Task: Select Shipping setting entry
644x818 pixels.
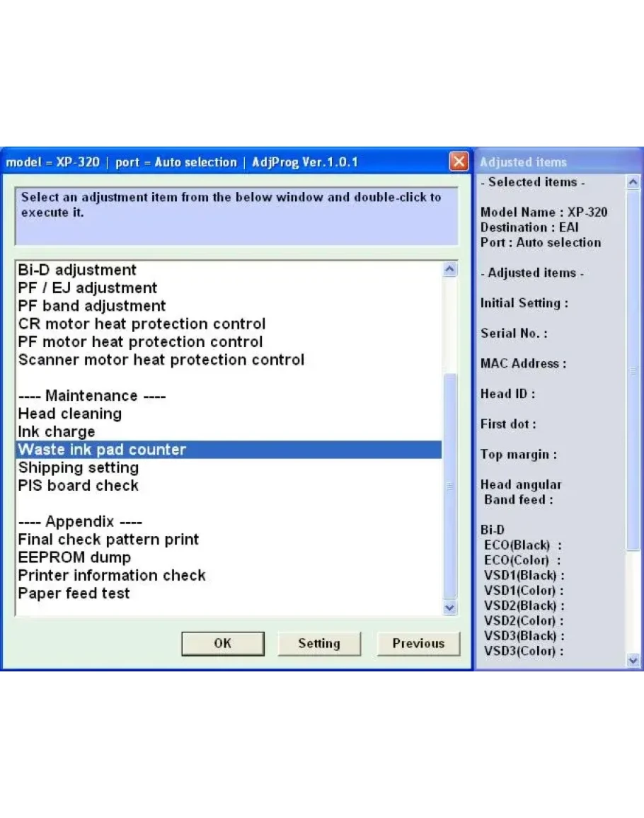Action: [x=79, y=467]
